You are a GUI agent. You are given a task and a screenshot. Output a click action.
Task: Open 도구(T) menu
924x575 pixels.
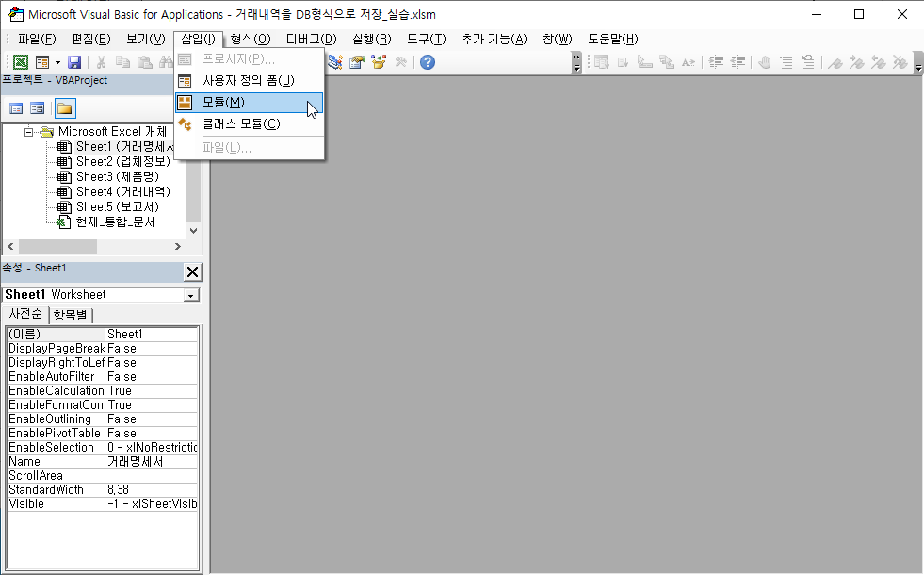click(427, 39)
